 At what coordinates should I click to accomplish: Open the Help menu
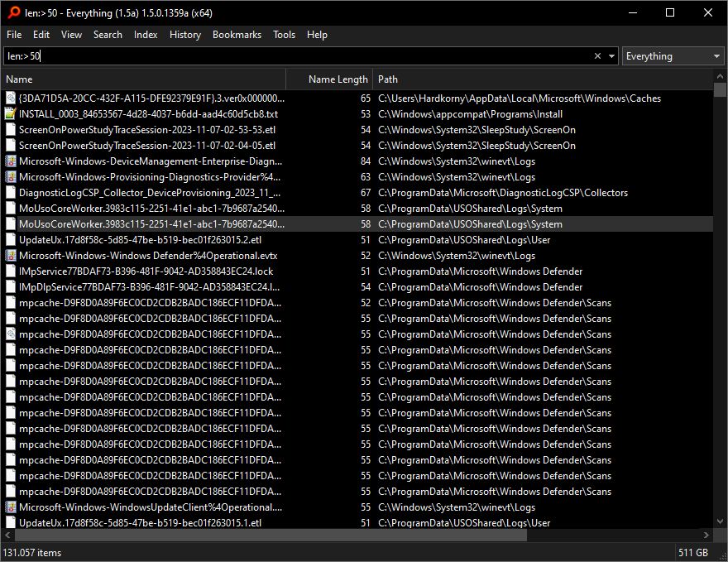[317, 35]
